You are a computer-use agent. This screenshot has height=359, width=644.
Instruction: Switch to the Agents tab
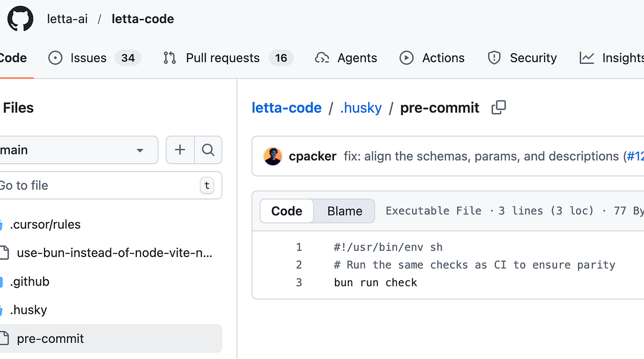[x=346, y=58]
